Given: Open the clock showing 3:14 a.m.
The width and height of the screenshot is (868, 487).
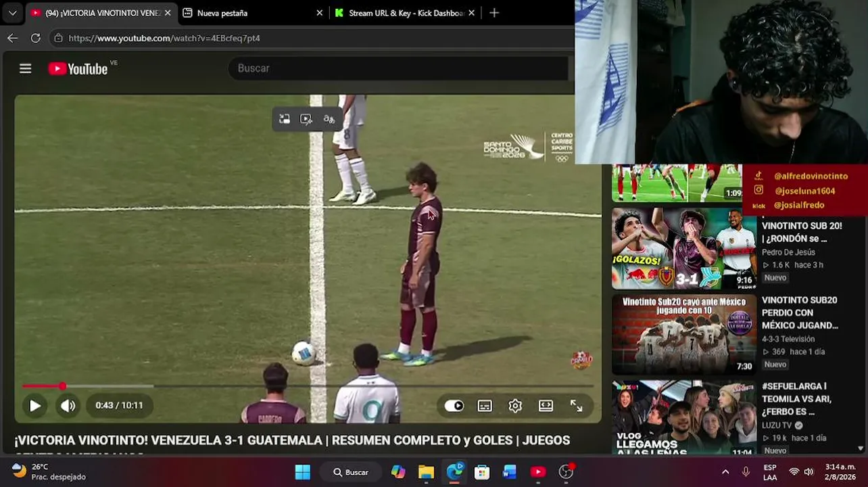Looking at the screenshot, I should [x=840, y=472].
